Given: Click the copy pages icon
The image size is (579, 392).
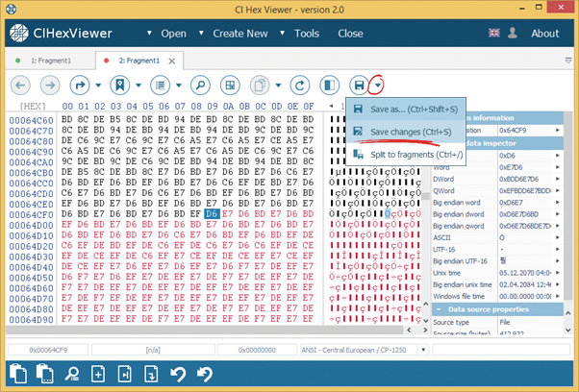Looking at the screenshot, I should tap(260, 86).
